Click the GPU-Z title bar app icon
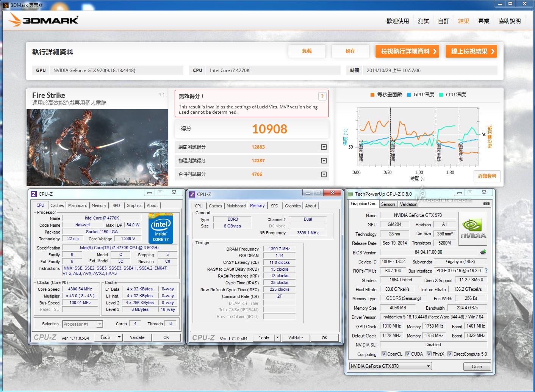Image resolution: width=535 pixels, height=392 pixels. [350, 194]
